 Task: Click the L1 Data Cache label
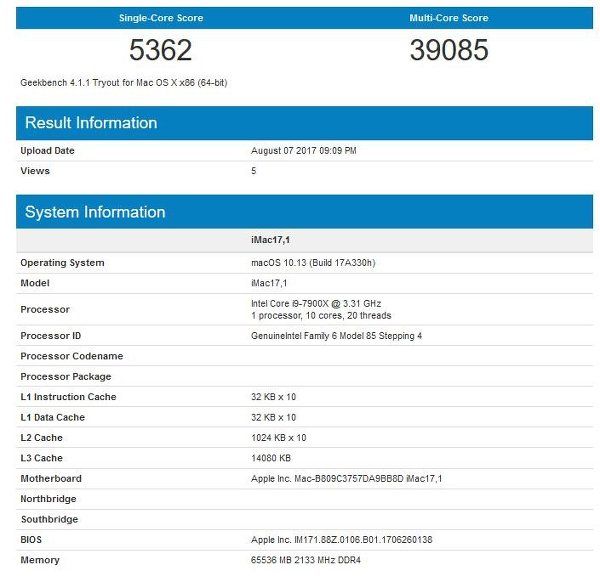point(53,417)
